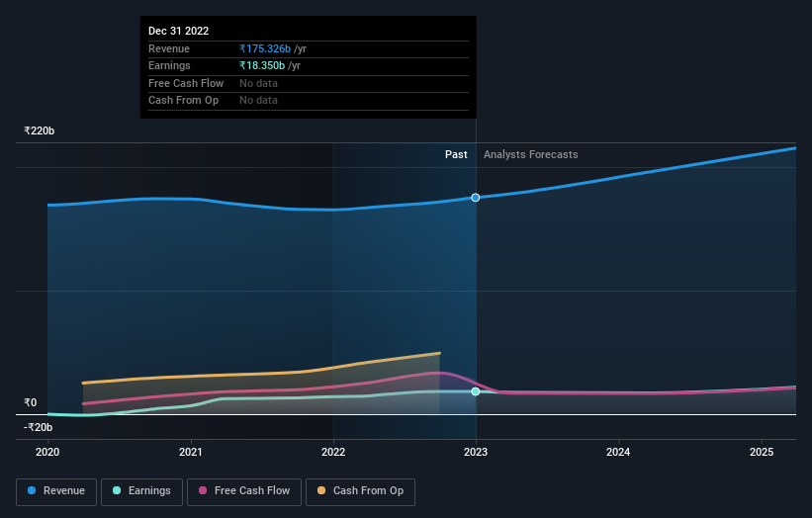The image size is (812, 518).
Task: Click the ₹220b y-axis label
Action: pyautogui.click(x=40, y=130)
